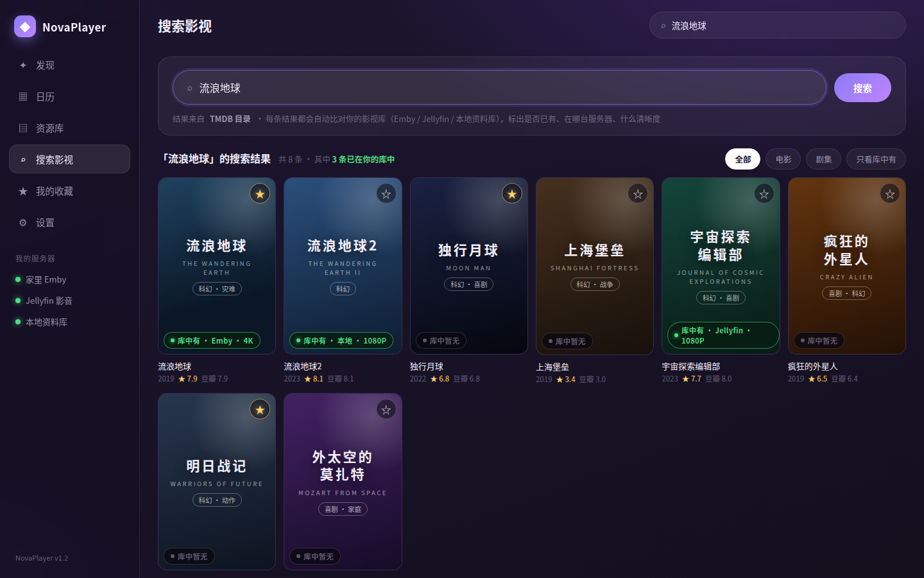Favorite 流浪地球2 with star icon
The image size is (924, 578).
(386, 194)
